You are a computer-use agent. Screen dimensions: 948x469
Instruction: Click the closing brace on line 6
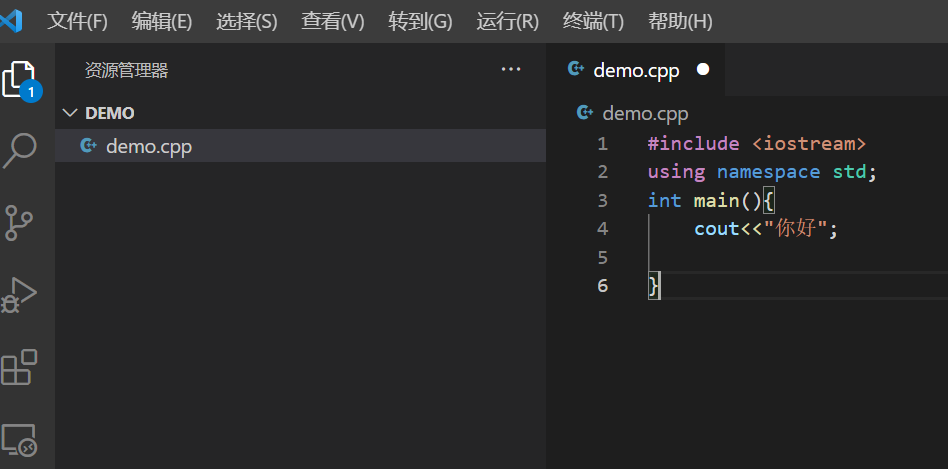click(x=653, y=285)
